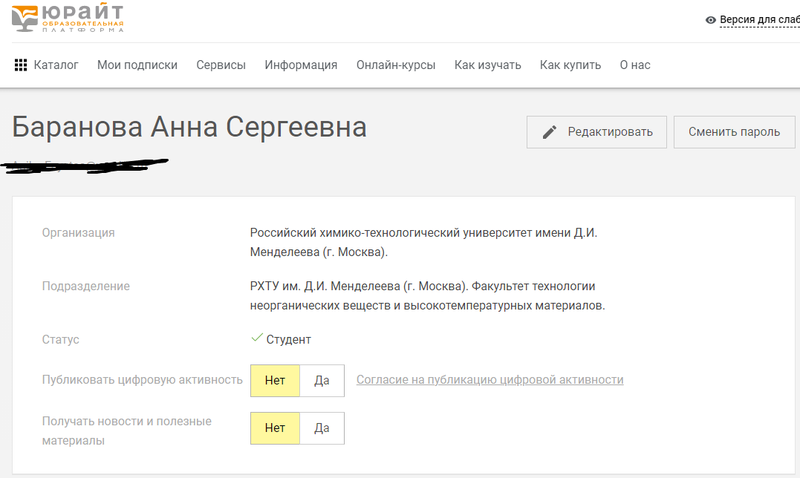
Task: Enable Да for receiving news and materials
Action: click(322, 428)
